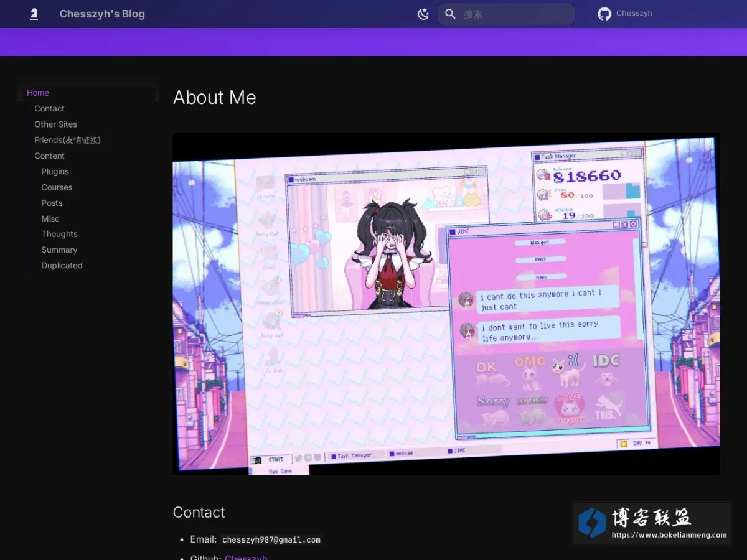Image resolution: width=747 pixels, height=560 pixels.
Task: Open Friends(友情链接) sidebar entry
Action: (x=67, y=140)
